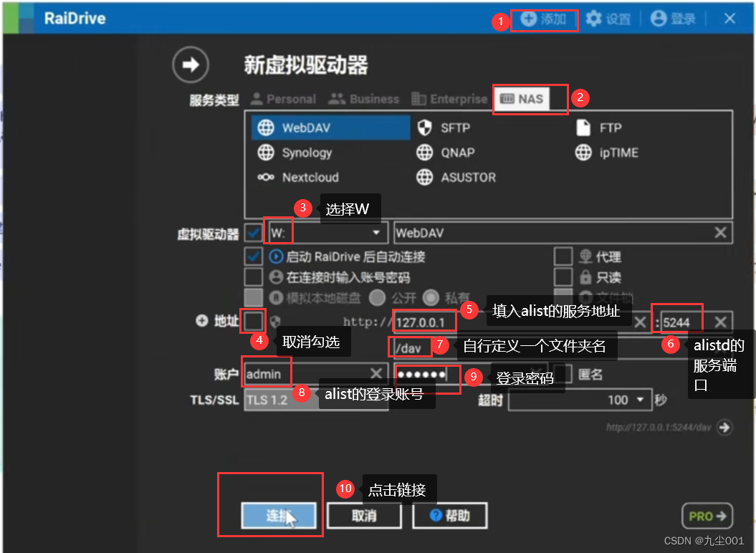Clear the WebDAV drive name field
The height and width of the screenshot is (553, 756).
[x=720, y=233]
